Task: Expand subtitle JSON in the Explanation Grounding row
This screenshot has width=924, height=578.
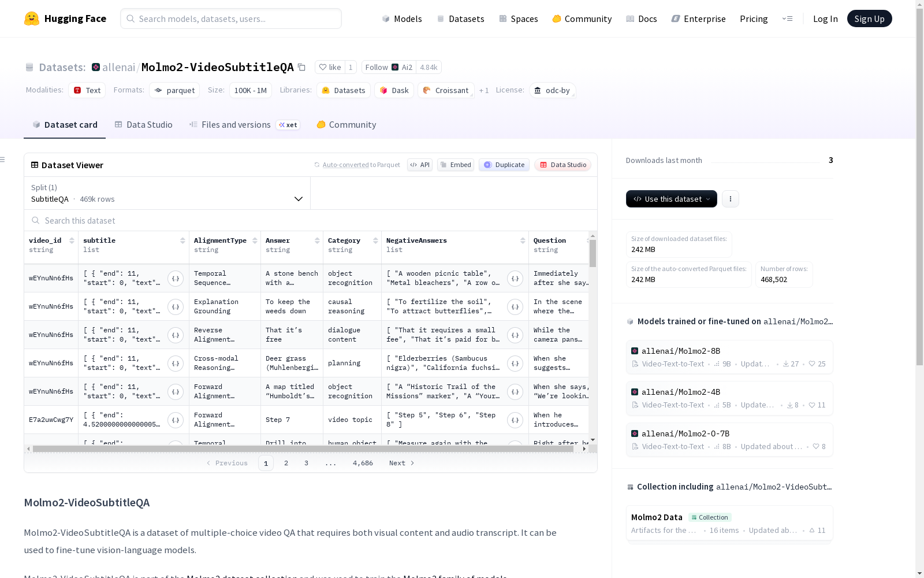Action: point(176,307)
